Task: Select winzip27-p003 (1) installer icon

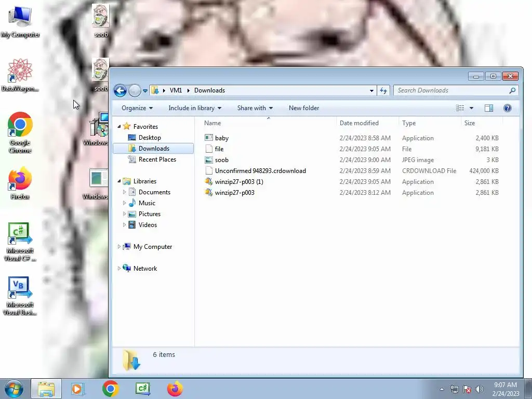Action: tap(209, 181)
